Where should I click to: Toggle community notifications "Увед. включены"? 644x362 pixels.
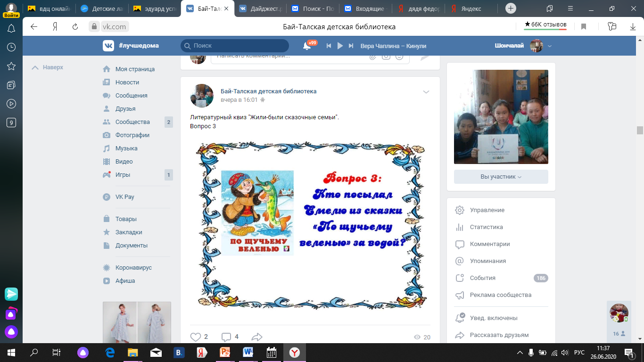493,318
